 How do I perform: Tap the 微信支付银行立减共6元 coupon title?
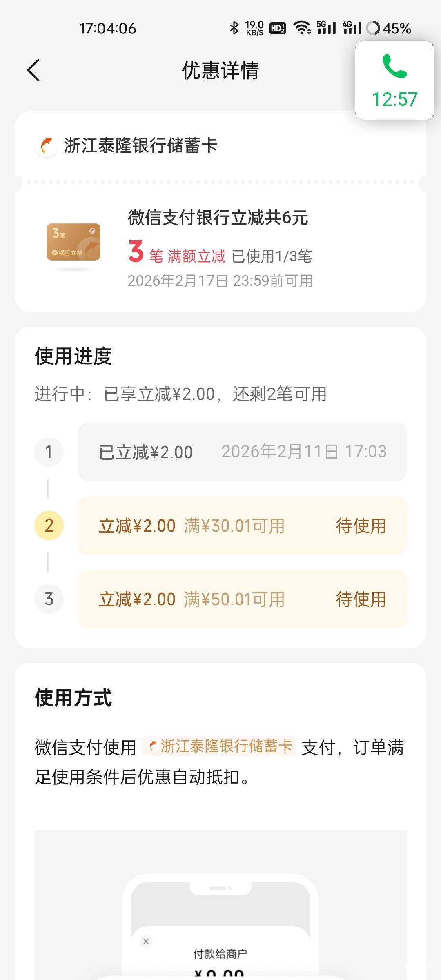click(x=218, y=218)
